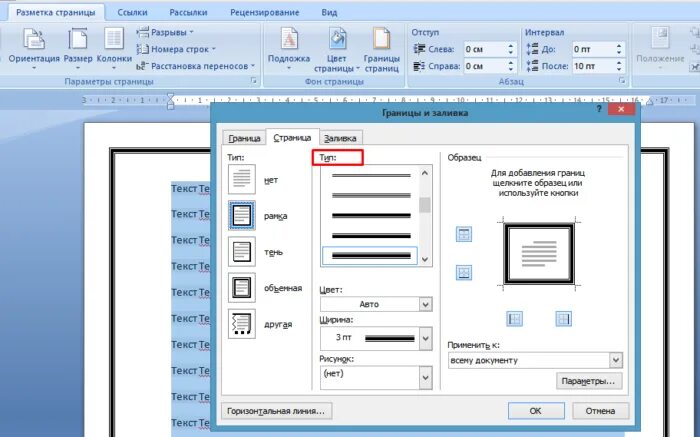Launch the Параметры страницы dialog launcher
The width and height of the screenshot is (700, 437).
point(254,81)
